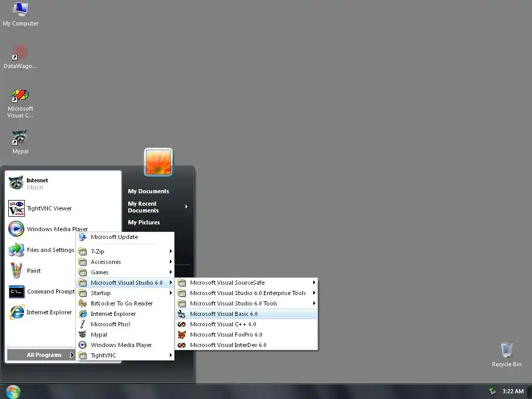Launch Microsoft Visual C++ 6.0

(247, 324)
